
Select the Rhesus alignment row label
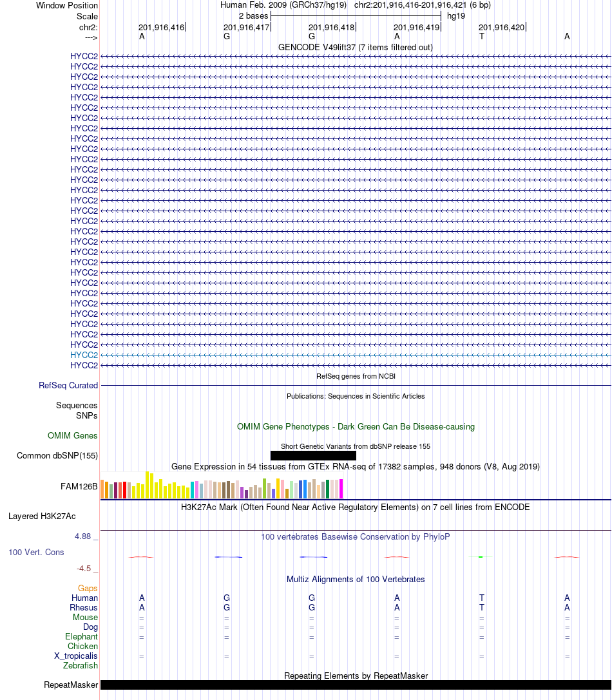pos(84,607)
